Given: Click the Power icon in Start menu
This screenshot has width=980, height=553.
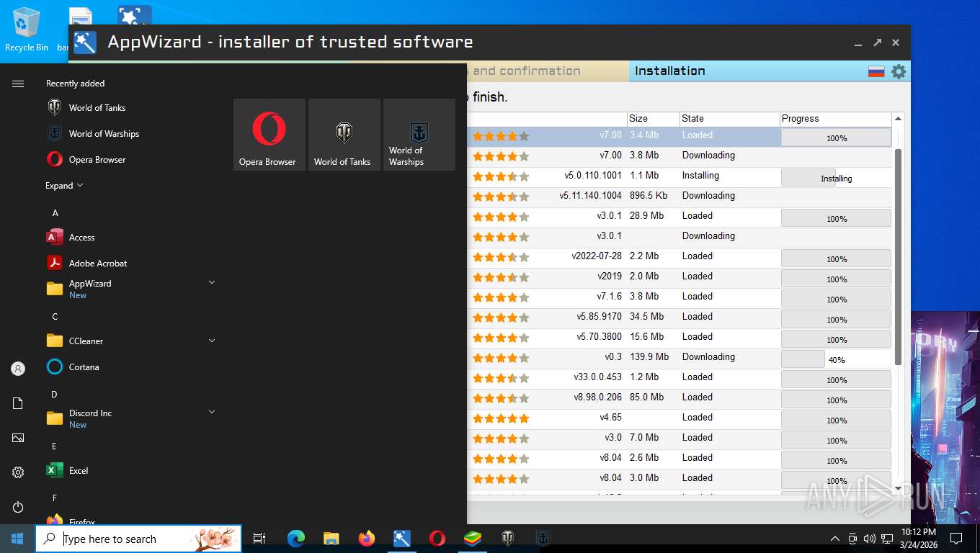Looking at the screenshot, I should (x=18, y=507).
